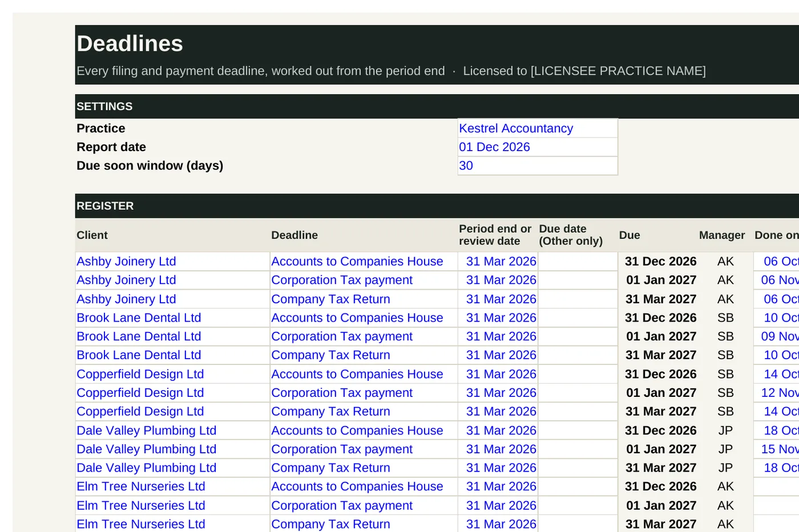The height and width of the screenshot is (532, 799).
Task: Click Copperfield Design Ltd in Corporation Tax payment row
Action: click(x=172, y=393)
